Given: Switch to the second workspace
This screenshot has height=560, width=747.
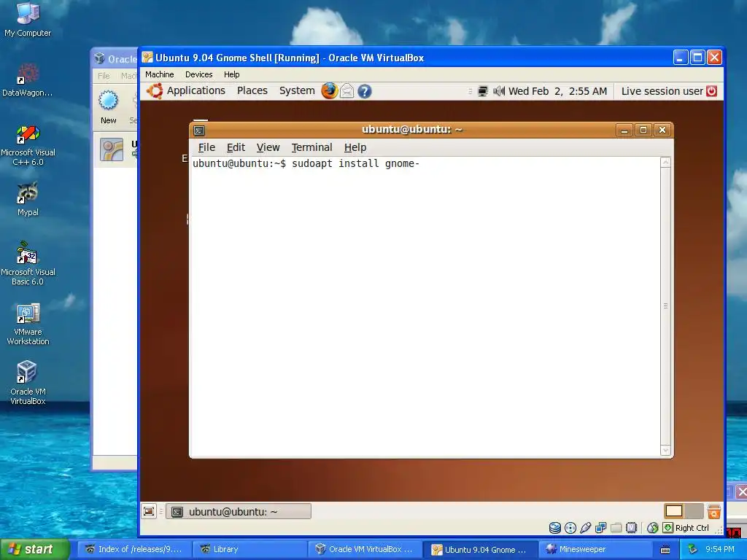Looking at the screenshot, I should [x=694, y=511].
